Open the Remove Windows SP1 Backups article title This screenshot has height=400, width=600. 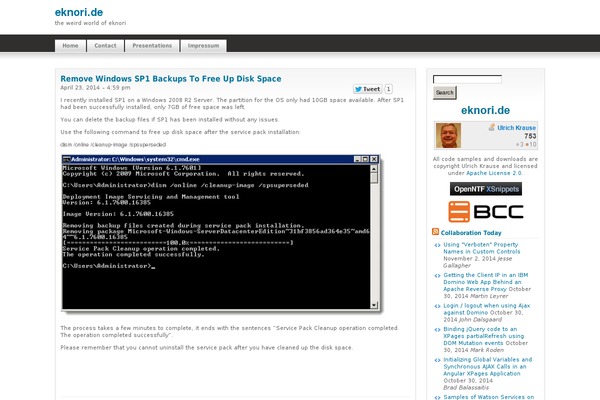[171, 78]
